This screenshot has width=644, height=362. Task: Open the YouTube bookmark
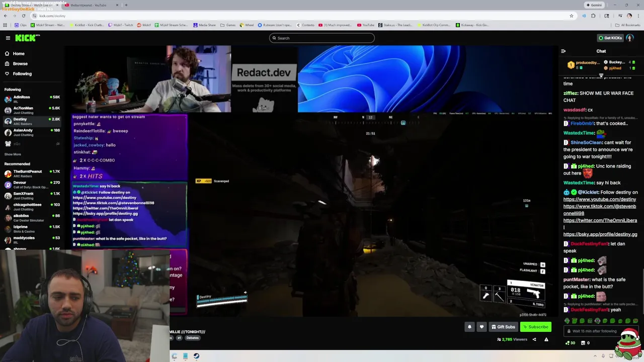tap(366, 25)
